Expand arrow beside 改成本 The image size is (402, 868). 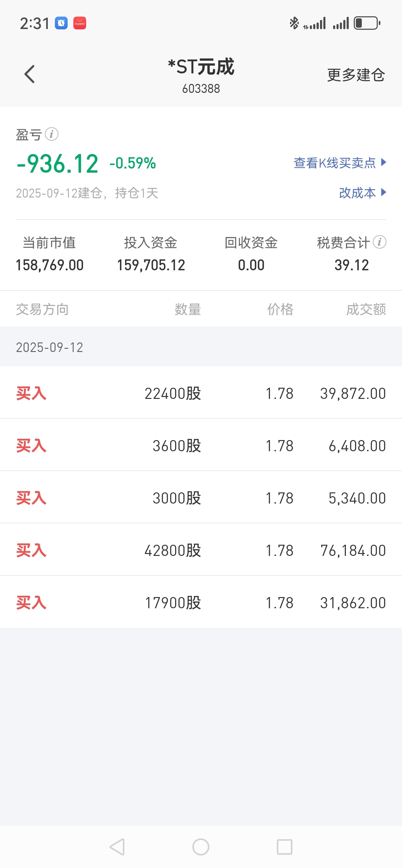[x=383, y=192]
